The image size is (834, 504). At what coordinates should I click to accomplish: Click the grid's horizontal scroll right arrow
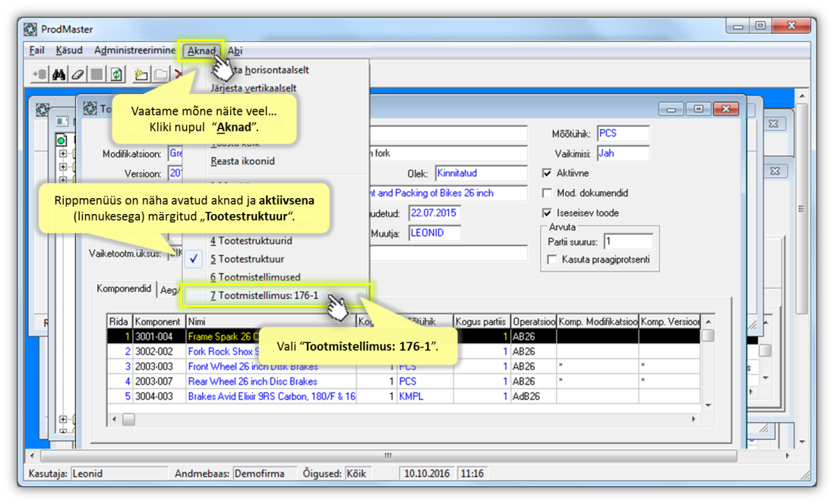[x=693, y=420]
